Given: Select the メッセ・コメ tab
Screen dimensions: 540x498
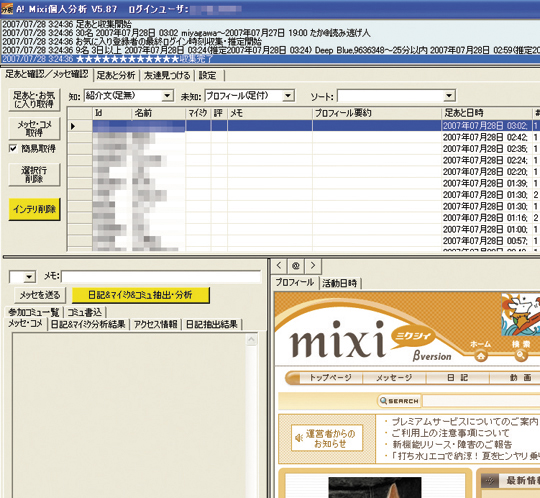Looking at the screenshot, I should pyautogui.click(x=25, y=323).
